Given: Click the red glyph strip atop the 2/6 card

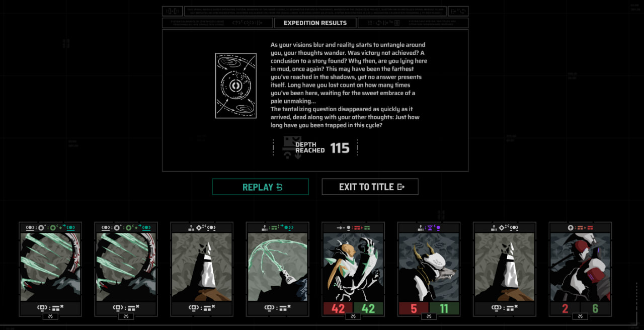Looking at the screenshot, I should 580,227.
